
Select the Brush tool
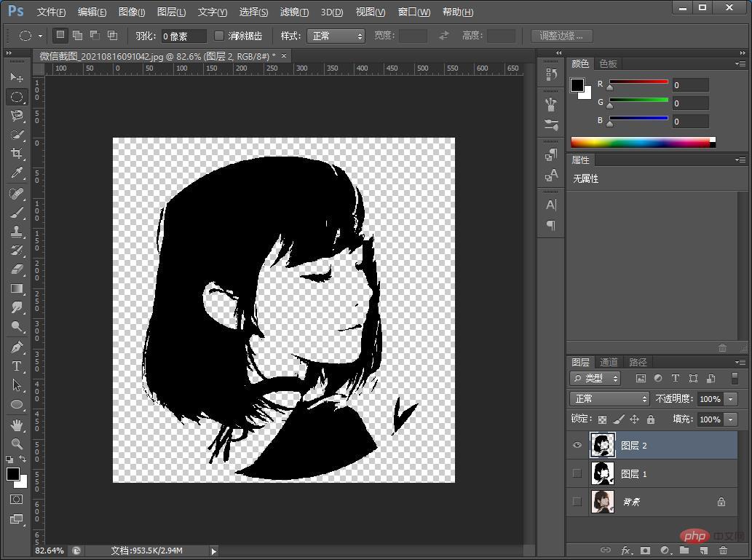click(17, 213)
